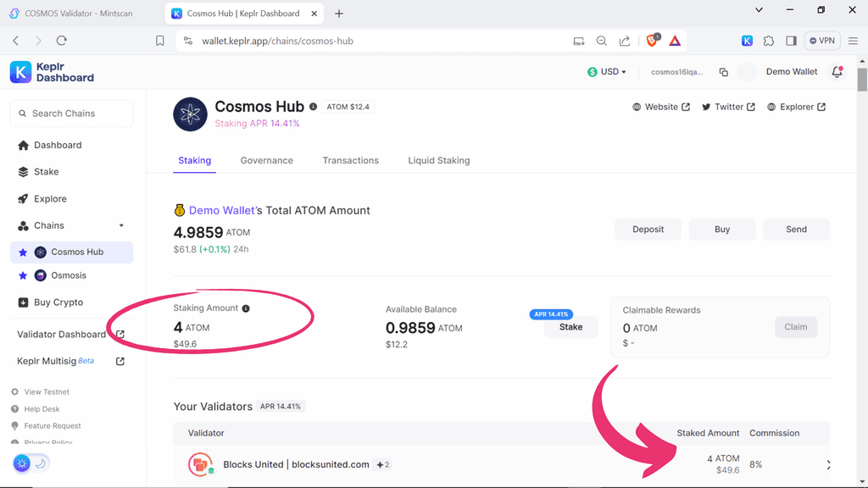The width and height of the screenshot is (868, 488).
Task: Click the Stake button next to APR
Action: click(570, 327)
